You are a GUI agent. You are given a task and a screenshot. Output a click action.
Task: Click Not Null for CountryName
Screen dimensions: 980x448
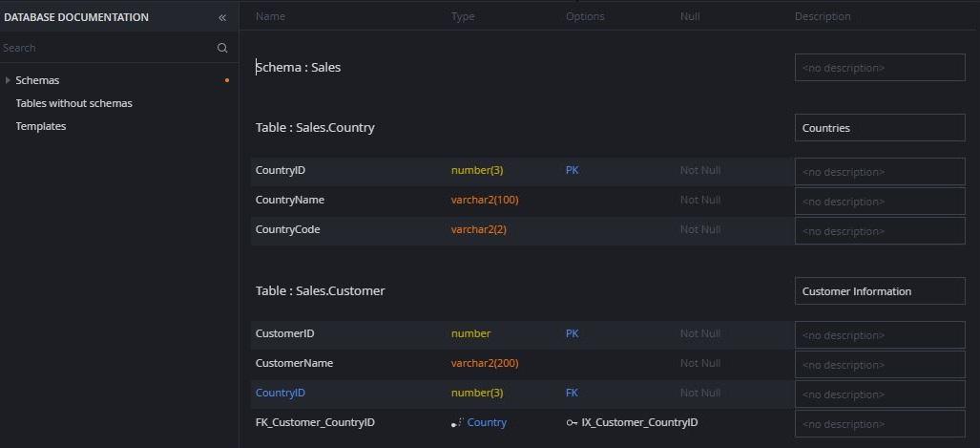(x=700, y=201)
